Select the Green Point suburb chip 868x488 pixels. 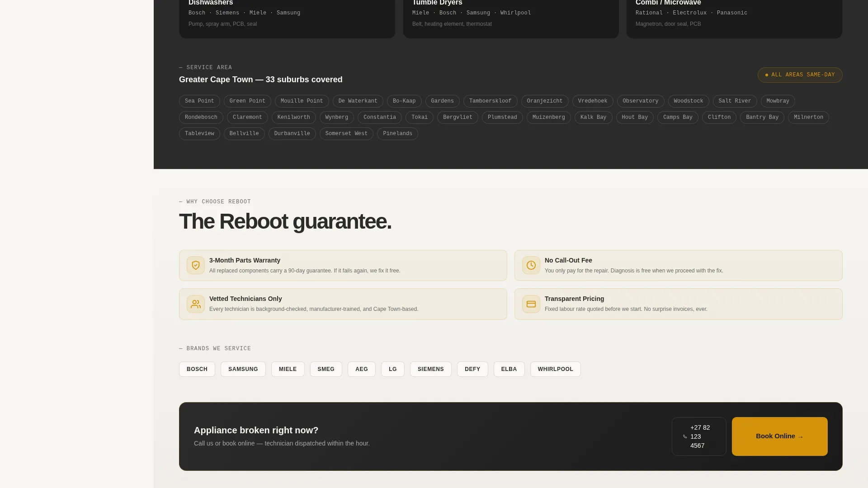(247, 101)
